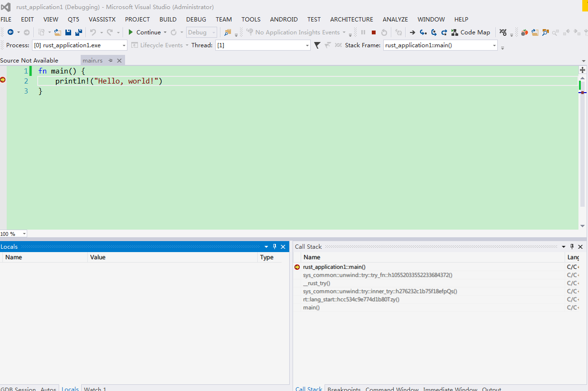Open the Thread selector dropdown
Viewport: 588px width, 391px height.
[x=307, y=45]
